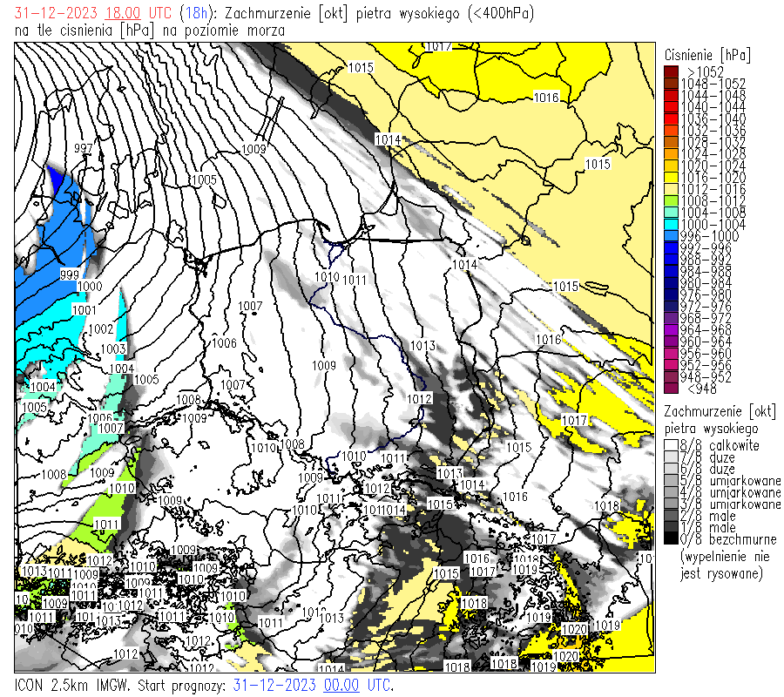
Task: Click the >1052 hPa dark red legend swatch
Action: click(x=671, y=71)
